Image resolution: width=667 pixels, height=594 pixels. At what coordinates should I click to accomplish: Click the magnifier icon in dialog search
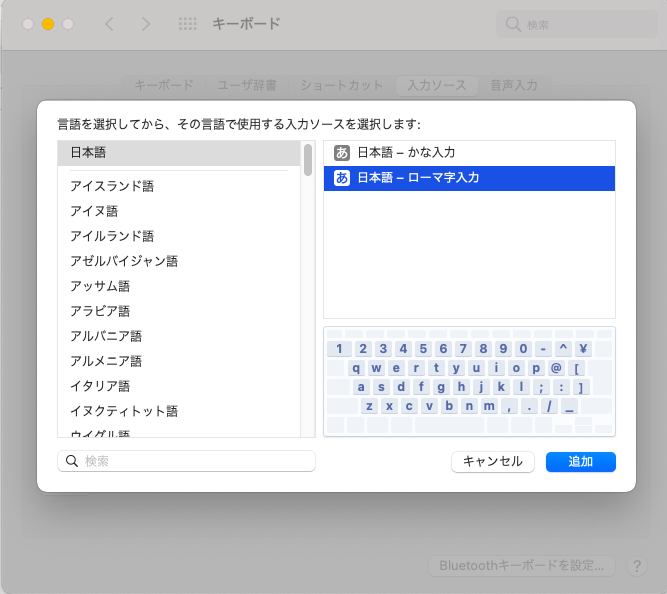click(72, 461)
